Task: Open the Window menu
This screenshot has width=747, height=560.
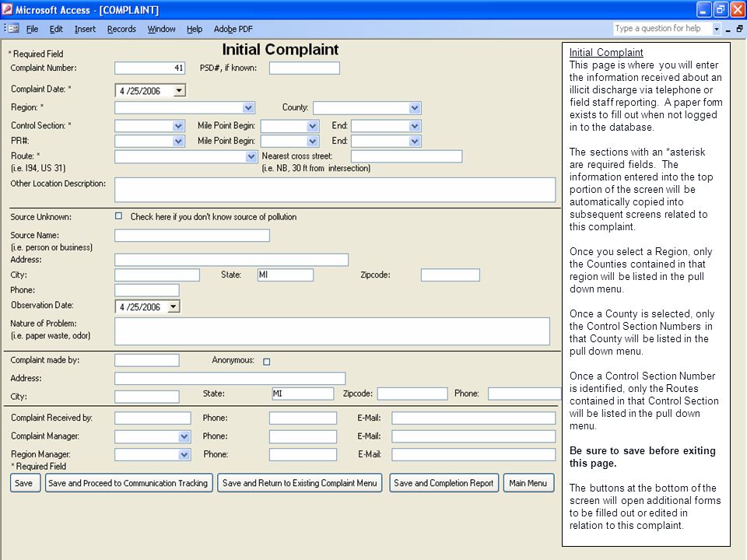Action: (x=162, y=29)
